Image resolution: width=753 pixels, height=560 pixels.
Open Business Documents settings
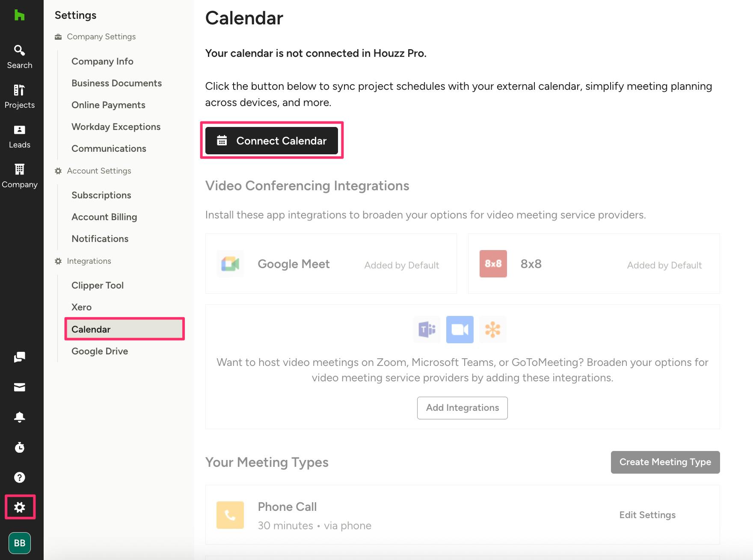tap(116, 83)
